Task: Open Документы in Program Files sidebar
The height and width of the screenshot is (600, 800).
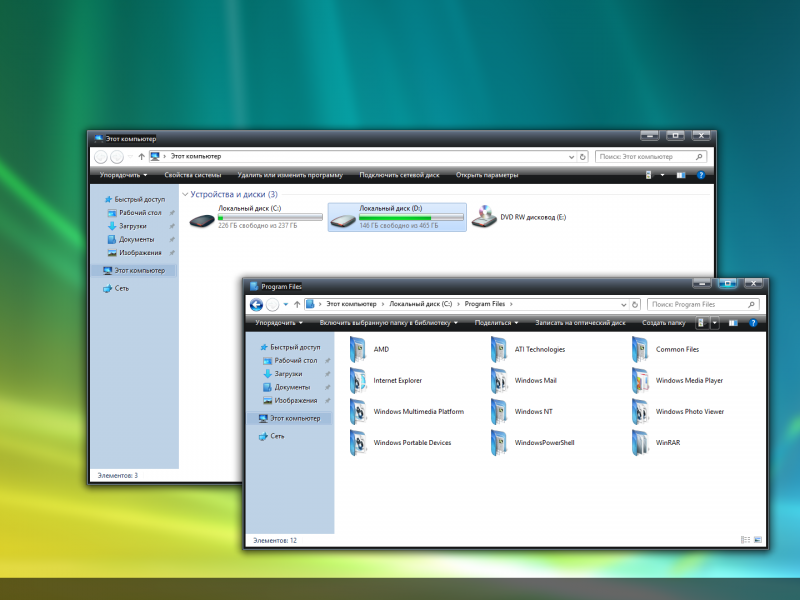Action: [287, 387]
